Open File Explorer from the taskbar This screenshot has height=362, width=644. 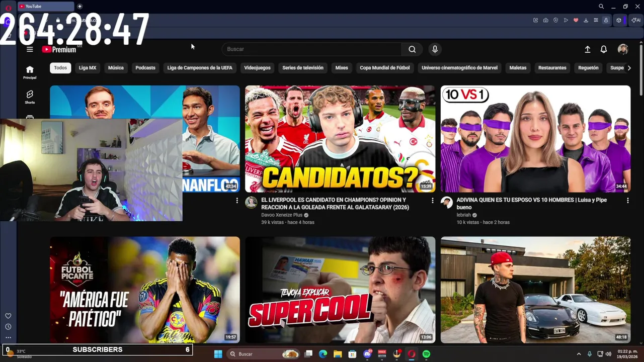pyautogui.click(x=338, y=354)
